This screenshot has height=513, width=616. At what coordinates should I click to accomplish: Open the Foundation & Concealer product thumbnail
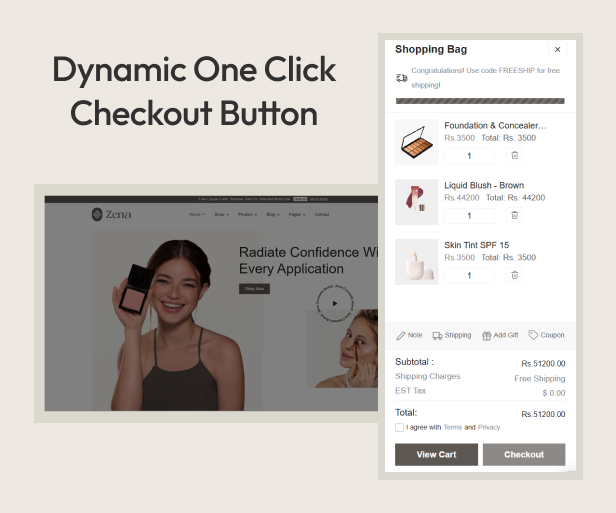[416, 142]
